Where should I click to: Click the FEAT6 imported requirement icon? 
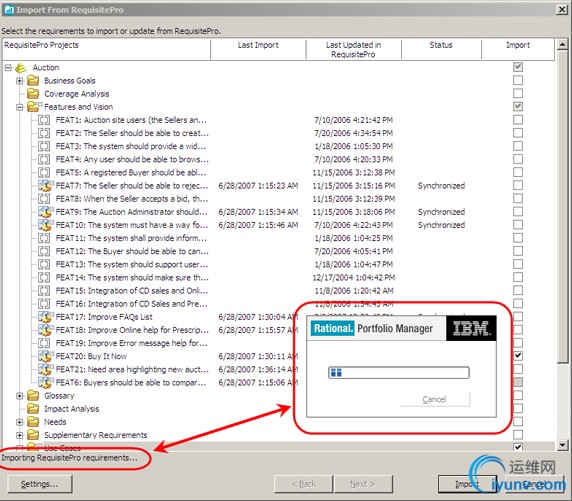(45, 383)
